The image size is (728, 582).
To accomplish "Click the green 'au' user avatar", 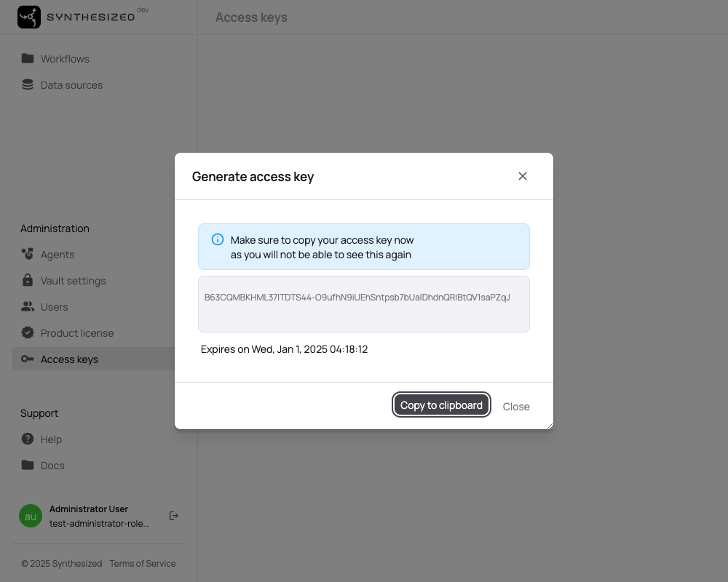I will coord(31,516).
